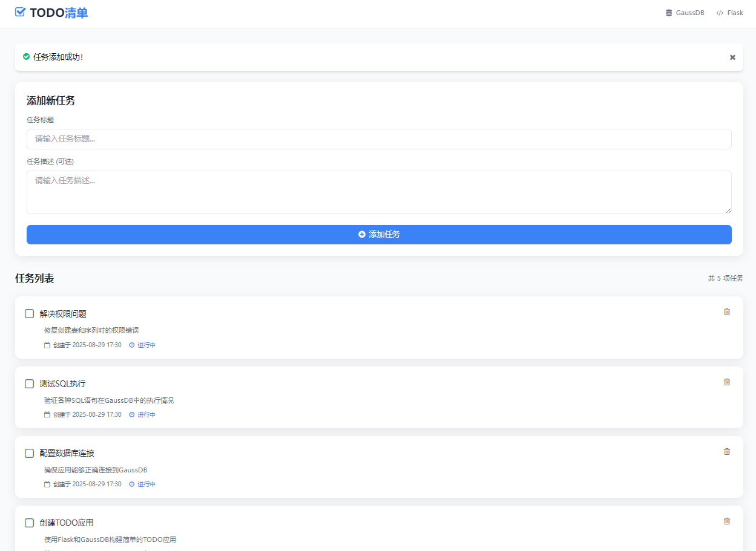Click the TODO清单 checkbox logo icon
Image resolution: width=756 pixels, height=551 pixels.
(x=20, y=12)
